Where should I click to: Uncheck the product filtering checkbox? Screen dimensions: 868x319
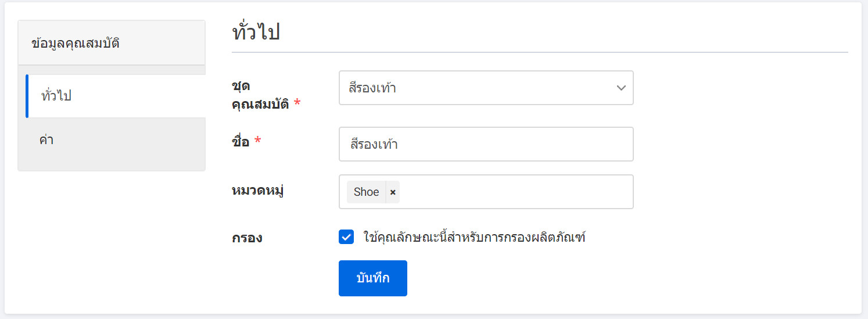[346, 237]
